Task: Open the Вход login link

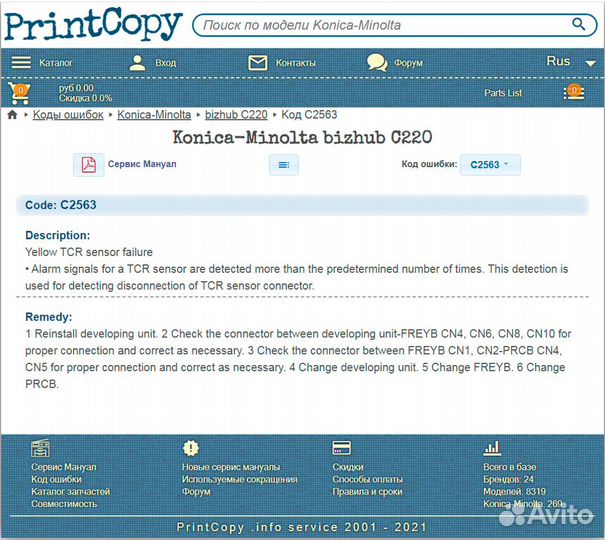Action: pos(166,63)
